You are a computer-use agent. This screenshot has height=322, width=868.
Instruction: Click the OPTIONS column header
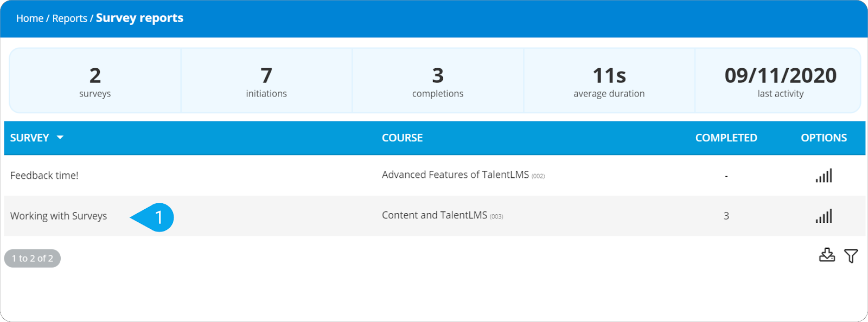click(x=824, y=138)
